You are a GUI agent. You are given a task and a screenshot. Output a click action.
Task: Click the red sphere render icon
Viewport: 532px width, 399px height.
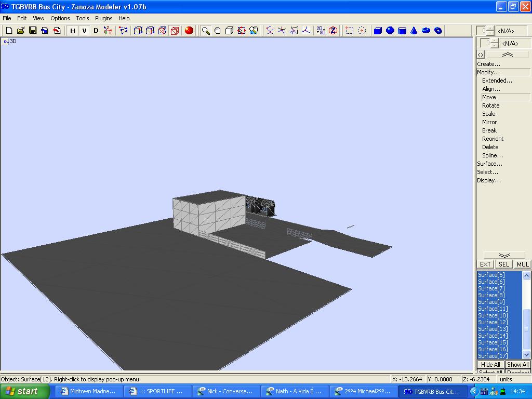[x=189, y=31]
